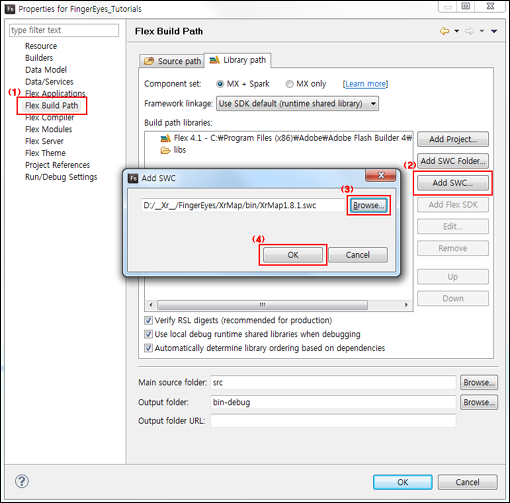
Task: Open the view menu triangle in the header
Action: click(494, 31)
